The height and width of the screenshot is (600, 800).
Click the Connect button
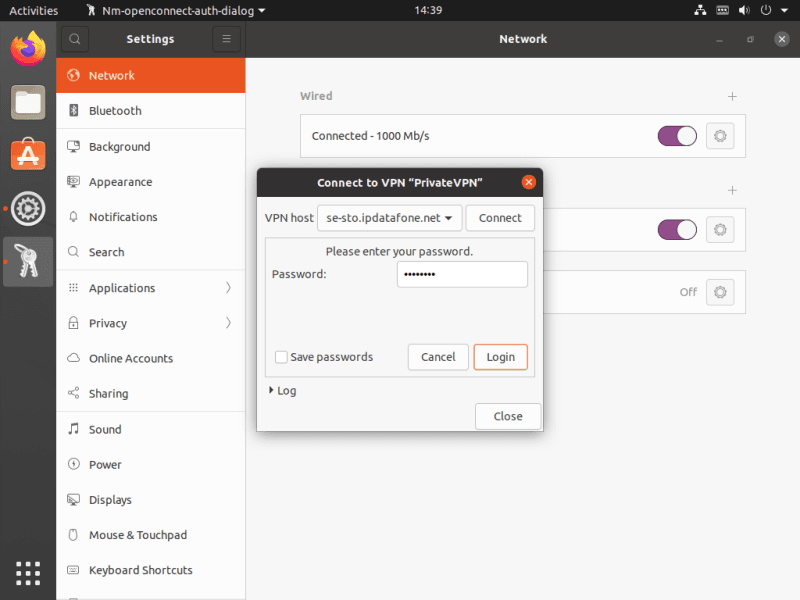[500, 218]
